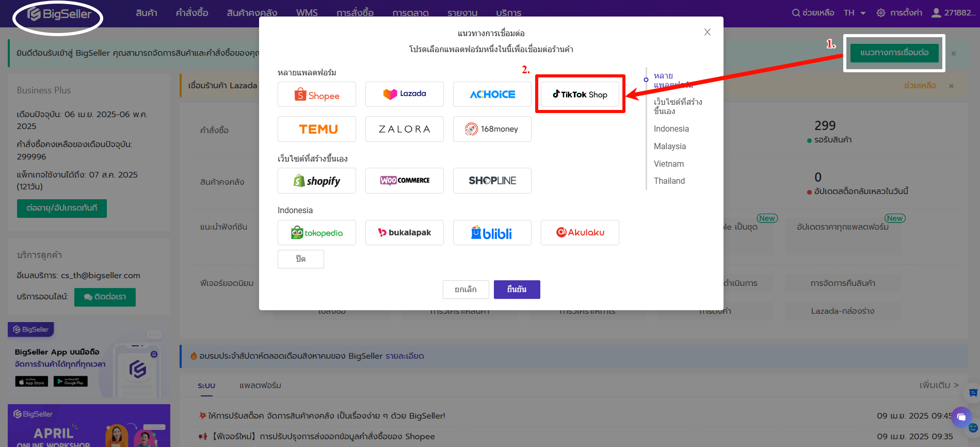
Task: Click the ช่วยเหลือ search help icon
Action: [x=813, y=13]
